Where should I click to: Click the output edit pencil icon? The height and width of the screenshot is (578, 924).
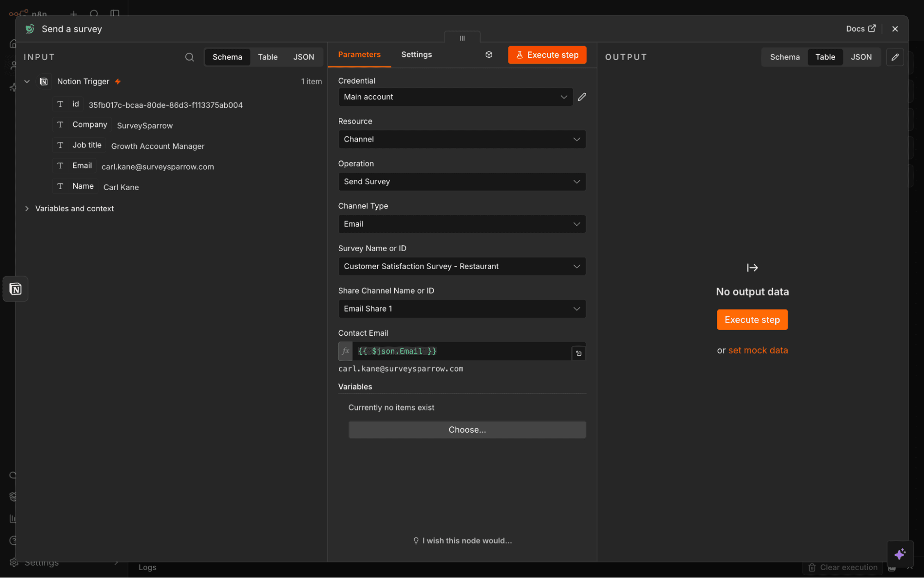pos(895,57)
